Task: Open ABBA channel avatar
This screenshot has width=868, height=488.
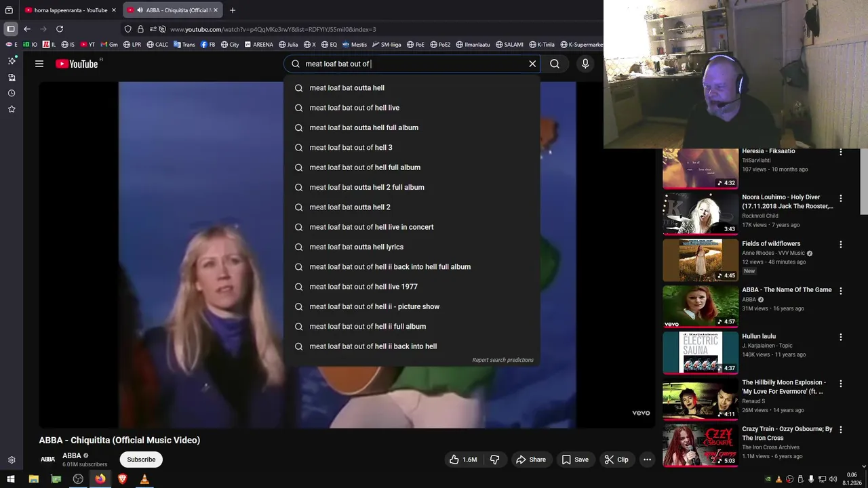Action: click(x=47, y=460)
